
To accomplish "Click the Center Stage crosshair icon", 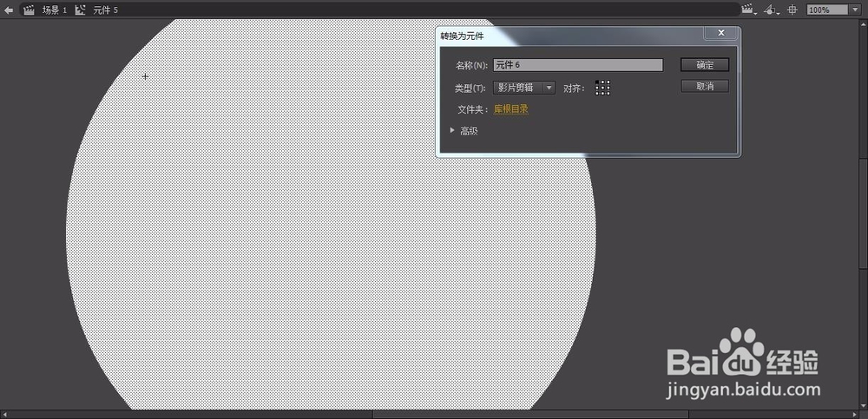I will pyautogui.click(x=792, y=10).
